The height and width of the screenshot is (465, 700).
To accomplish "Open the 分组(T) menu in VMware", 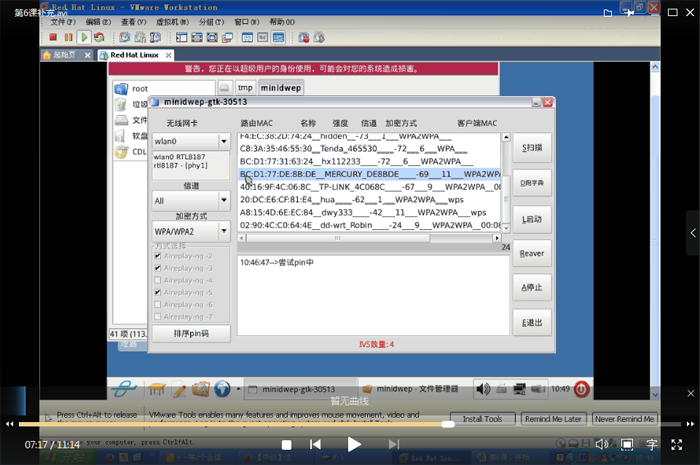I will (211, 21).
